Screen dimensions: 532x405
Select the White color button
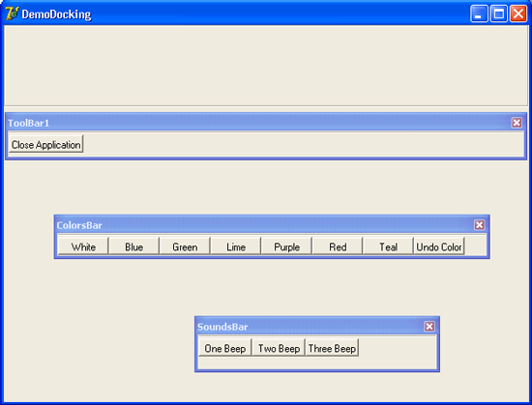pyautogui.click(x=83, y=246)
